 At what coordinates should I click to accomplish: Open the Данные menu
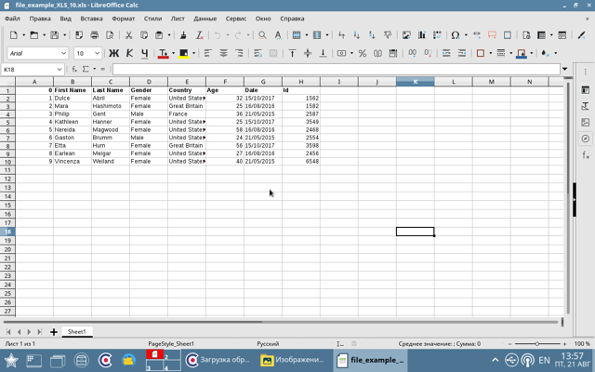coord(205,19)
